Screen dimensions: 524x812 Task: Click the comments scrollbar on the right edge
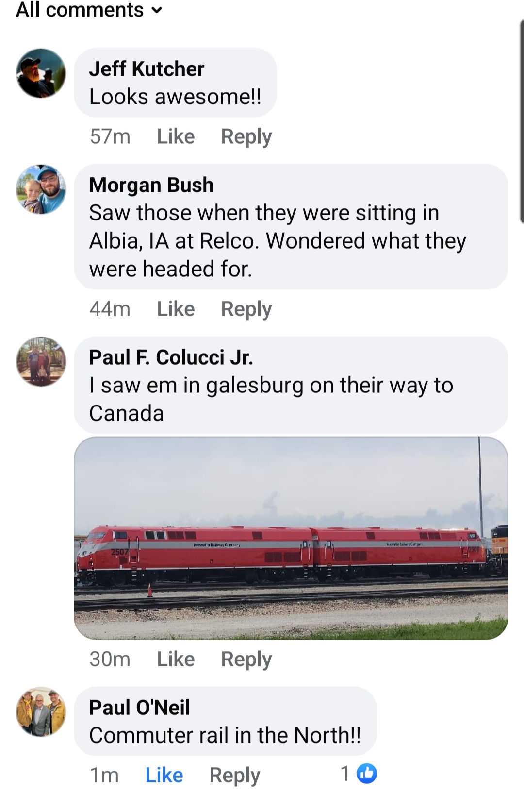522,121
